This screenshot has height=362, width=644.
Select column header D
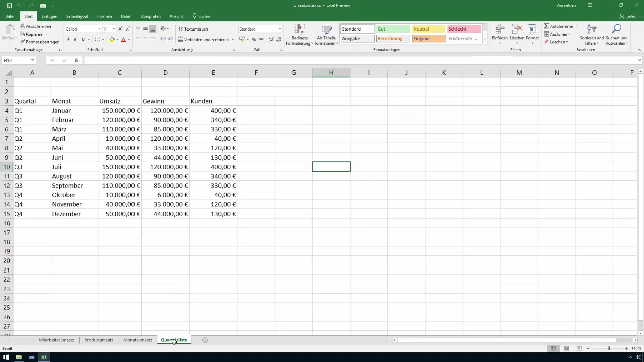tap(165, 73)
